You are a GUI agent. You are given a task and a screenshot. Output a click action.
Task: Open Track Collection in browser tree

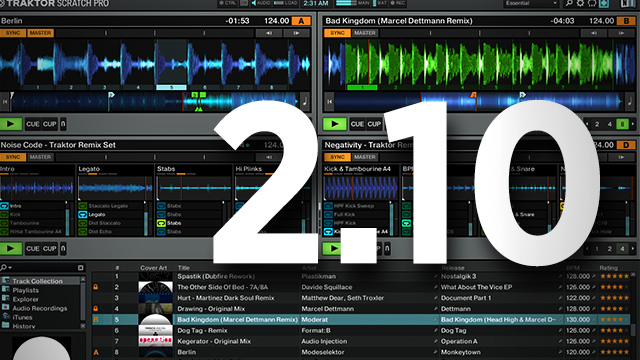point(37,281)
